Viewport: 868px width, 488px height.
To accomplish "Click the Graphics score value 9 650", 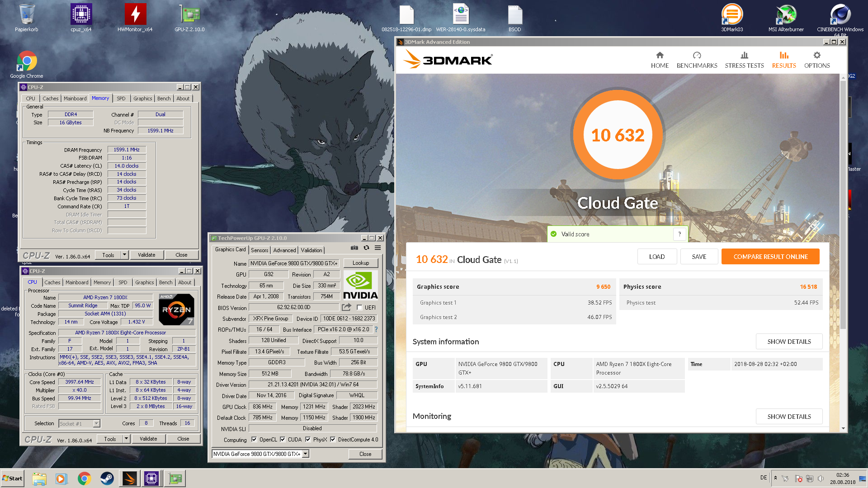I will pos(603,286).
